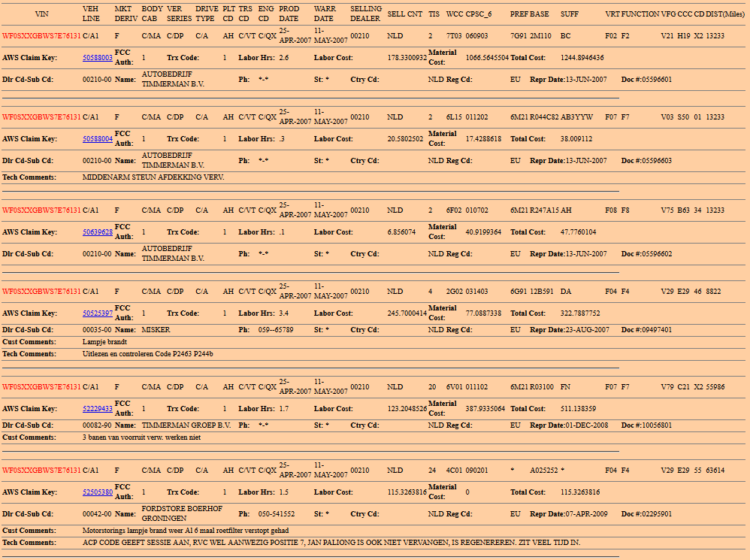Follow the 50639628 claim key link
The width and height of the screenshot is (750, 560).
click(x=98, y=232)
